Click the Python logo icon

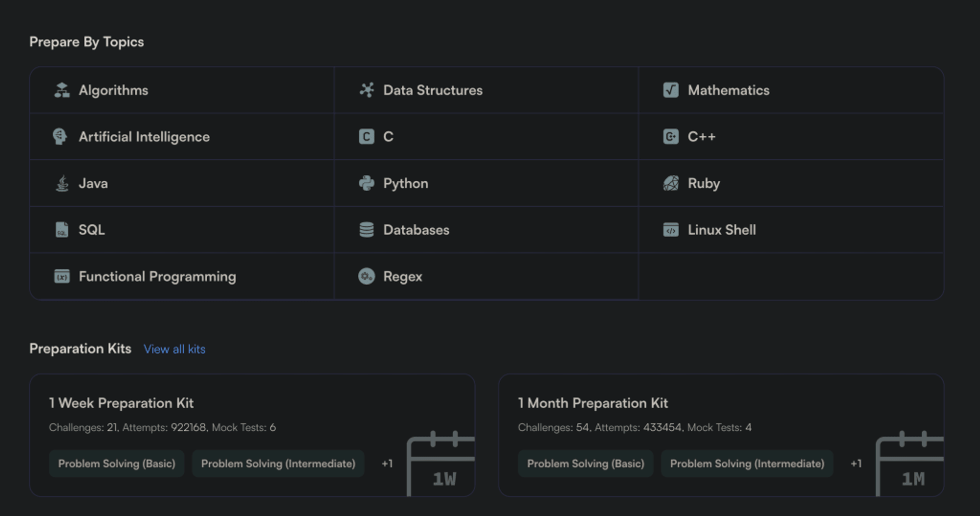pos(367,183)
